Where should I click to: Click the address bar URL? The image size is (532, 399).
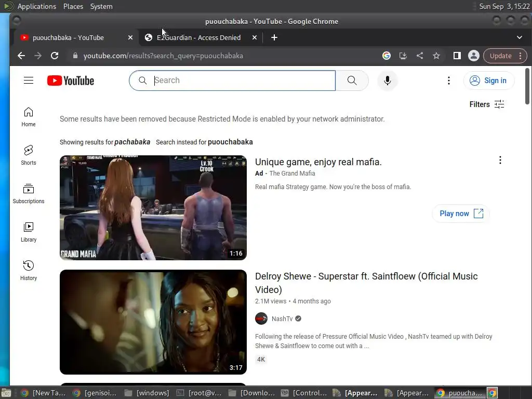[163, 56]
